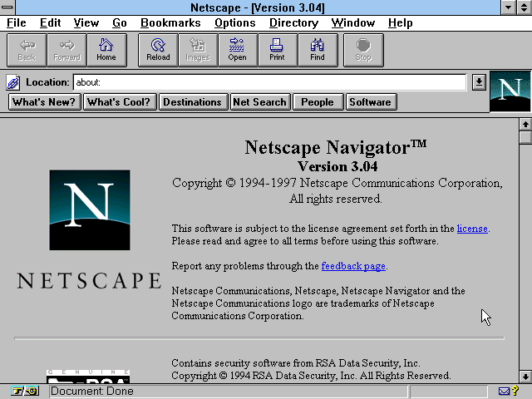
Task: Click the vertical scrollbar thumb
Action: click(525, 137)
